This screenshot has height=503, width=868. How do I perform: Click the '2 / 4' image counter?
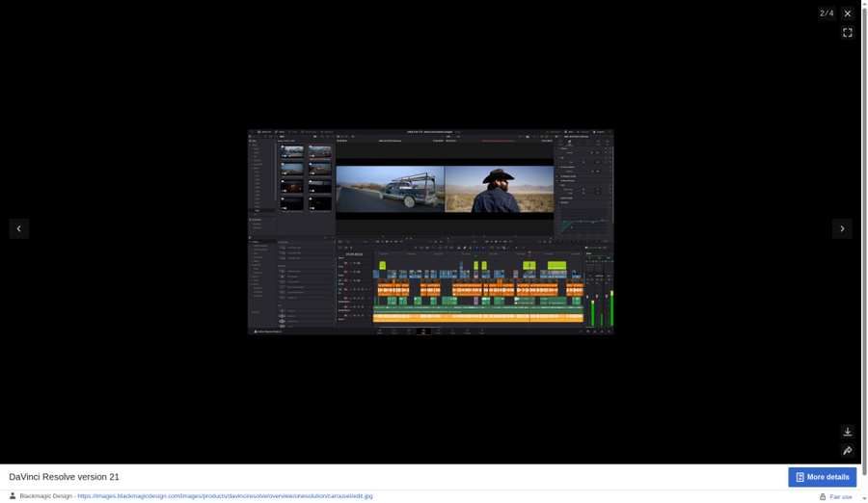827,13
